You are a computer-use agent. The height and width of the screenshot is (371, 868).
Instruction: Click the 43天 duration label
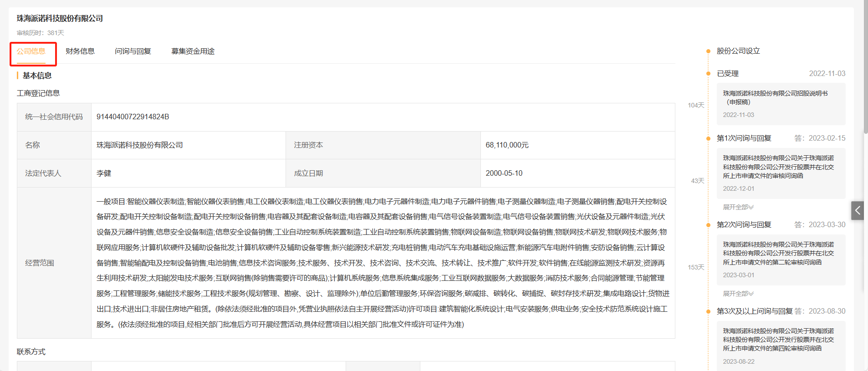[x=698, y=181]
